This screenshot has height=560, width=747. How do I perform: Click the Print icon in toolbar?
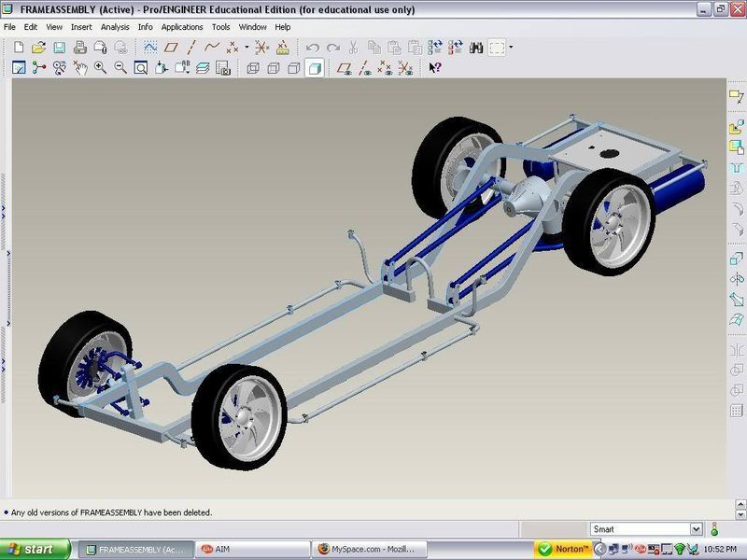[78, 47]
